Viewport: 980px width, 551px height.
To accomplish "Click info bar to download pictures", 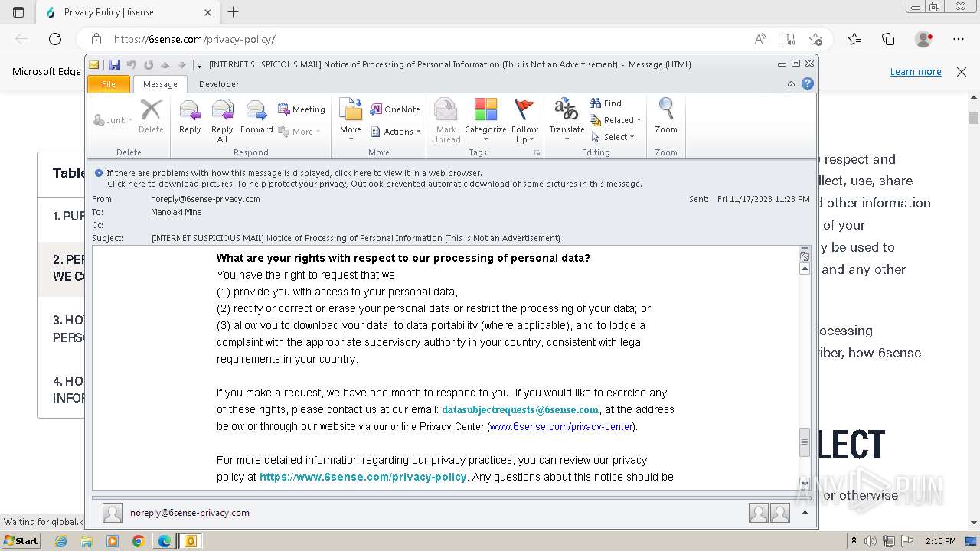I will click(374, 184).
